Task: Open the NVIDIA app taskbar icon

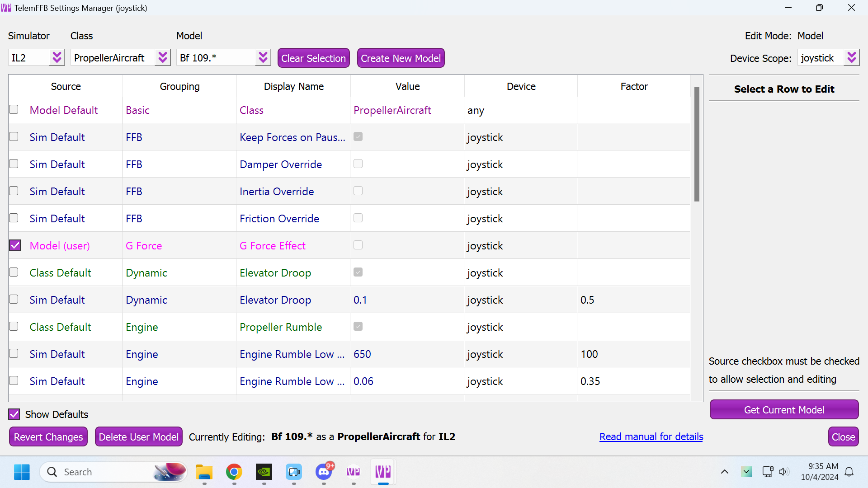Action: pos(264,472)
